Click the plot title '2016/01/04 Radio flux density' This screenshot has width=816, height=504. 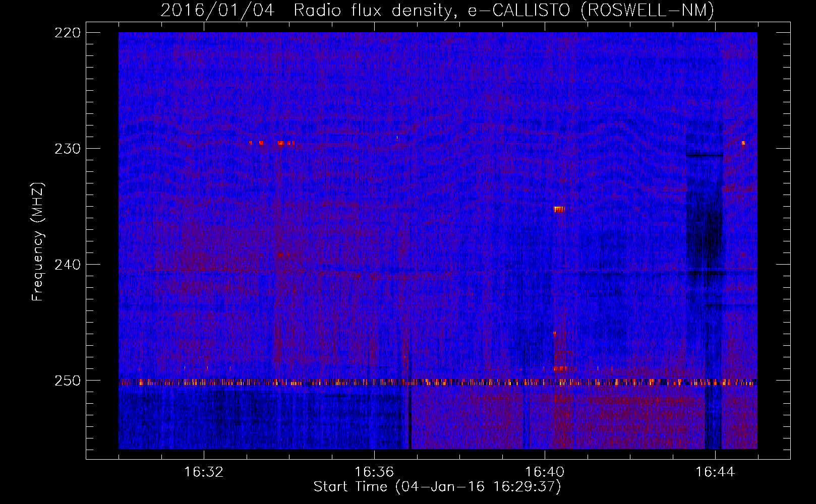tap(437, 10)
